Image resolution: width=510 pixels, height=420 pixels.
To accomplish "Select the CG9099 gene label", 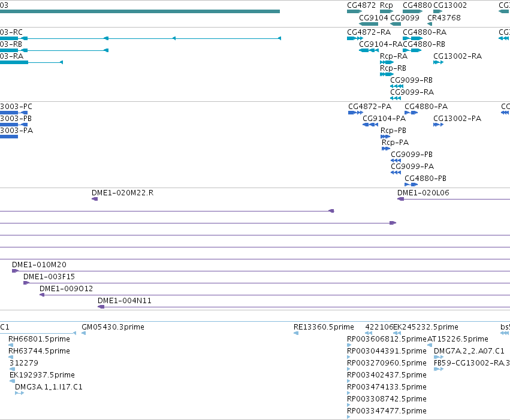I will (x=405, y=17).
